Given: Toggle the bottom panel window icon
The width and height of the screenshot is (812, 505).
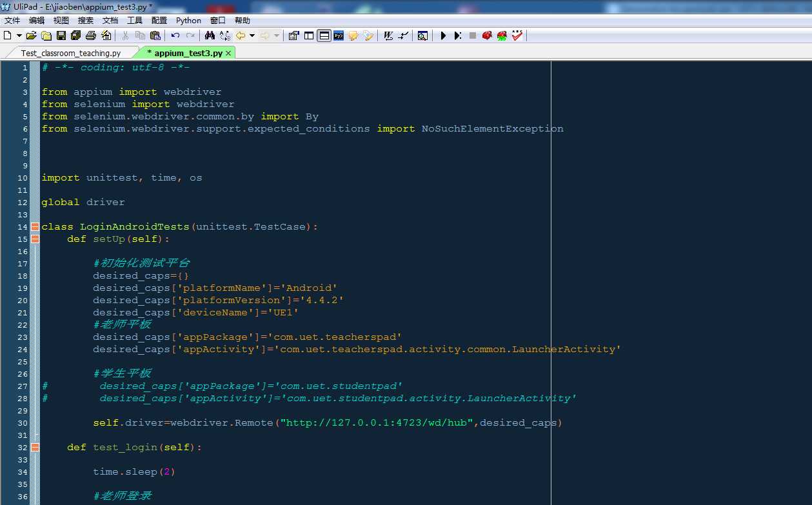Looking at the screenshot, I should click(x=324, y=35).
